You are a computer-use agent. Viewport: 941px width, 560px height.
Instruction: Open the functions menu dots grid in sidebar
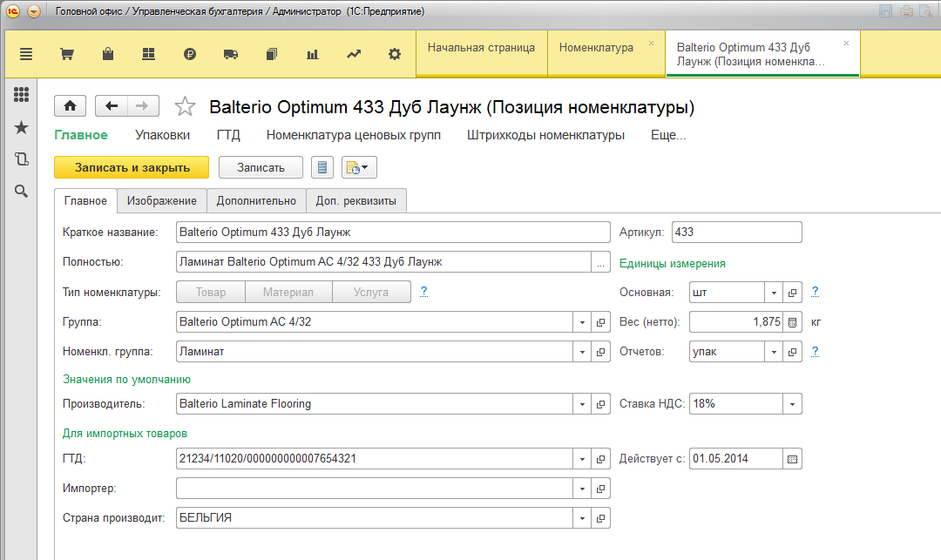coord(21,94)
